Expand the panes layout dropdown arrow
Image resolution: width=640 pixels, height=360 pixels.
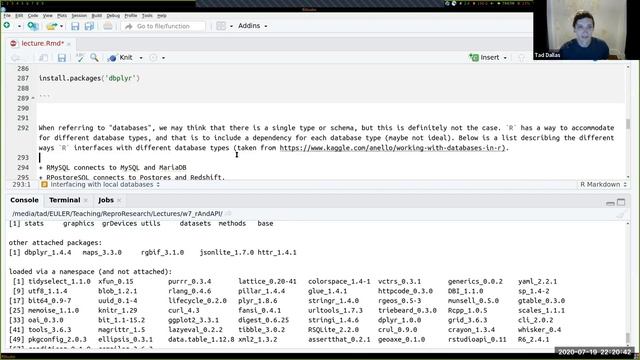click(x=231, y=26)
